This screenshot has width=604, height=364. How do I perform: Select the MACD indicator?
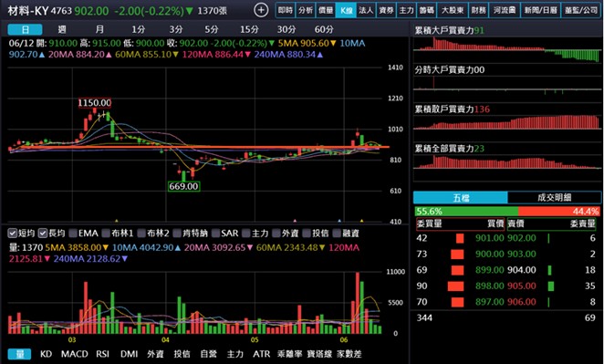tap(74, 354)
